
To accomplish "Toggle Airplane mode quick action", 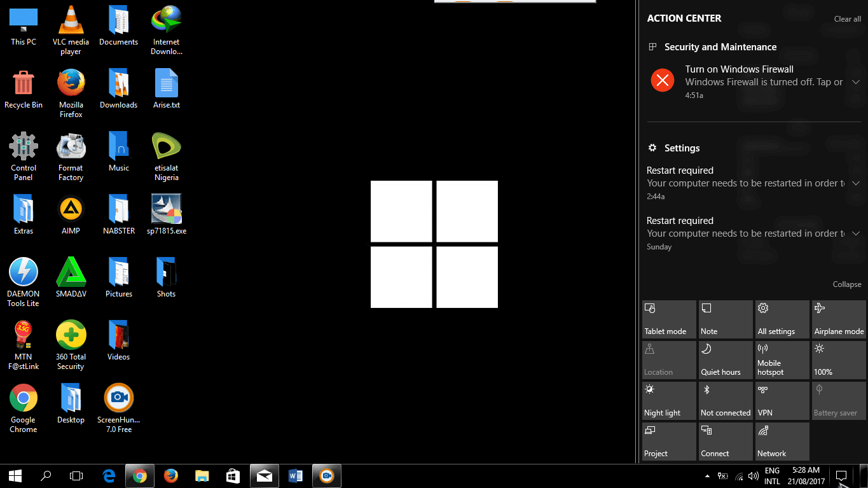I will (x=839, y=319).
